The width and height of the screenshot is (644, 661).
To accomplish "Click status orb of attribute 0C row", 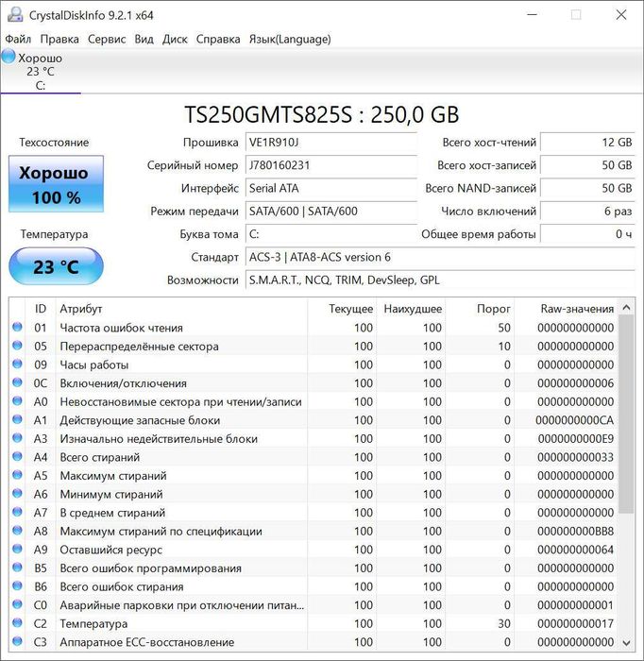I will (x=17, y=382).
